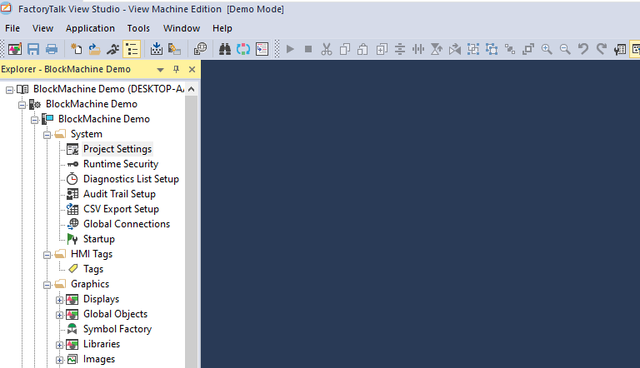Viewport: 640px width, 368px height.
Task: Collapse the Graphics folder
Action: [x=47, y=285]
